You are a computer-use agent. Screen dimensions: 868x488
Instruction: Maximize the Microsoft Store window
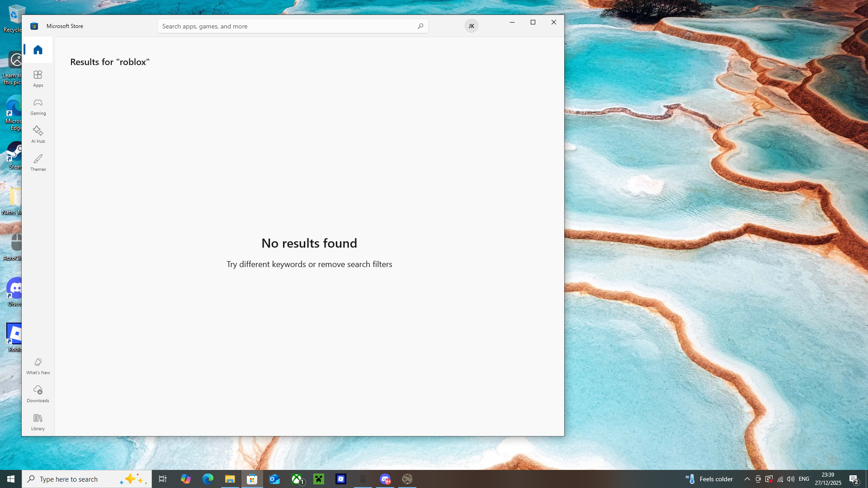click(x=533, y=22)
